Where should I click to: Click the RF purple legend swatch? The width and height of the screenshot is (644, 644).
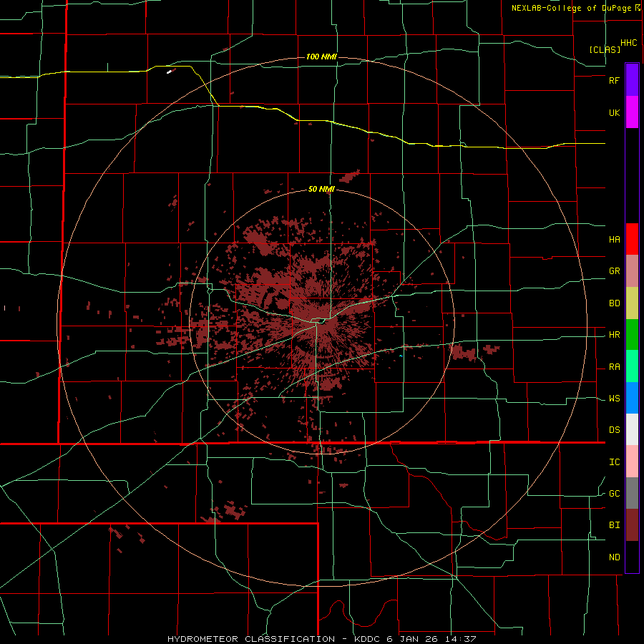click(632, 80)
